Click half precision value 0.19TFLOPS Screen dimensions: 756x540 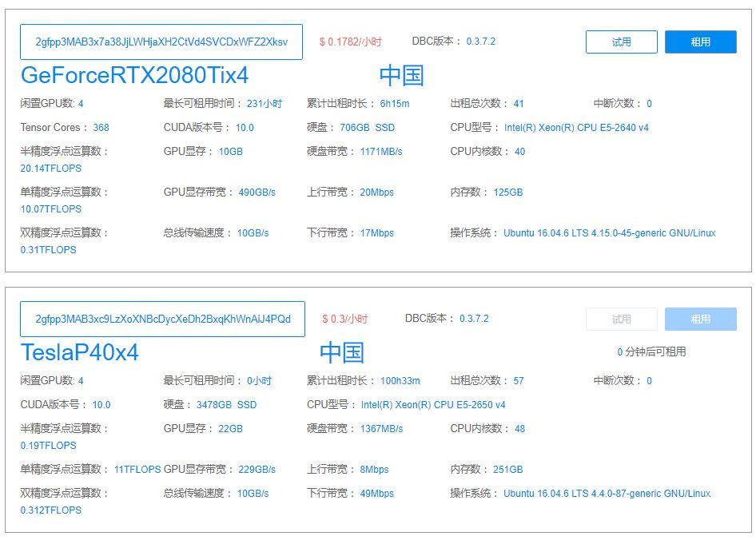click(48, 446)
